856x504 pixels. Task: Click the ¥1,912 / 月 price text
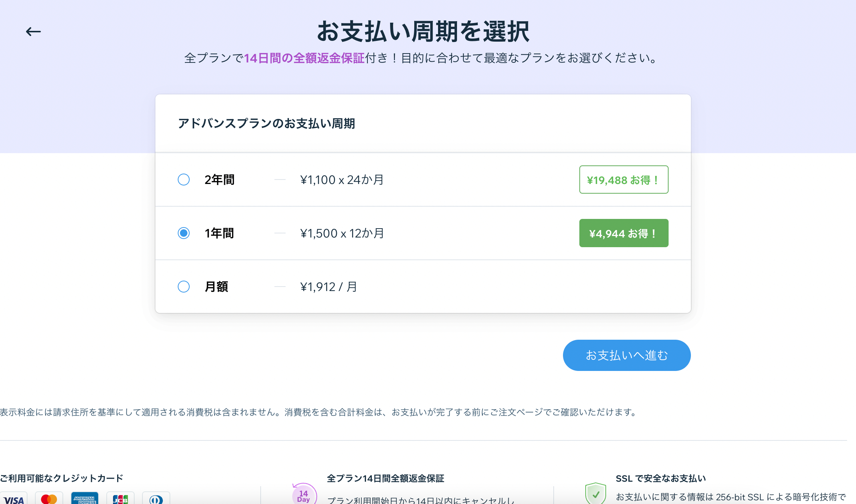pyautogui.click(x=328, y=287)
